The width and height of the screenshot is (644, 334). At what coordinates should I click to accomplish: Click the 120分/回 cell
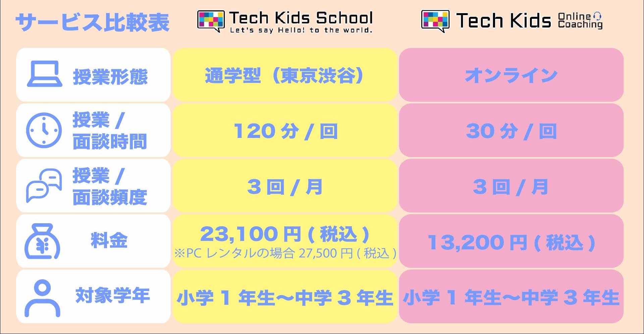click(284, 130)
